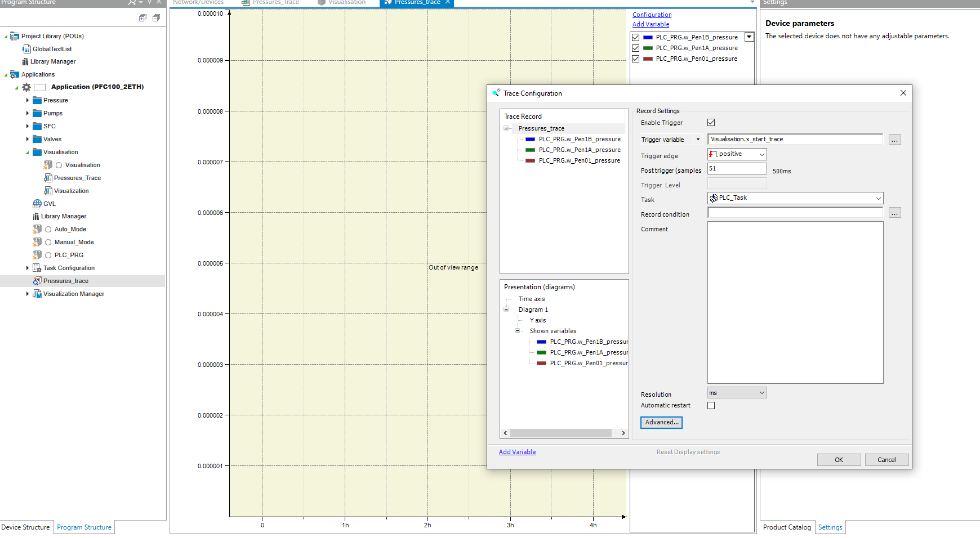
Task: Click the Application gear icon
Action: coord(26,87)
